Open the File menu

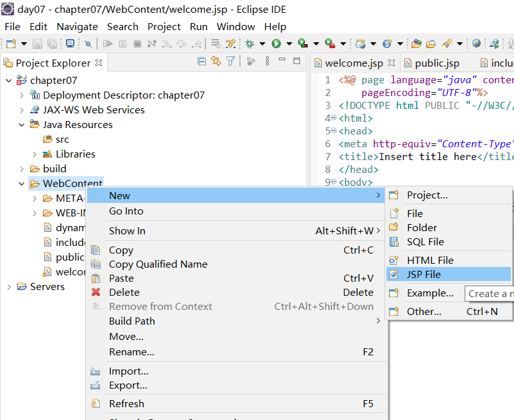[x=12, y=26]
